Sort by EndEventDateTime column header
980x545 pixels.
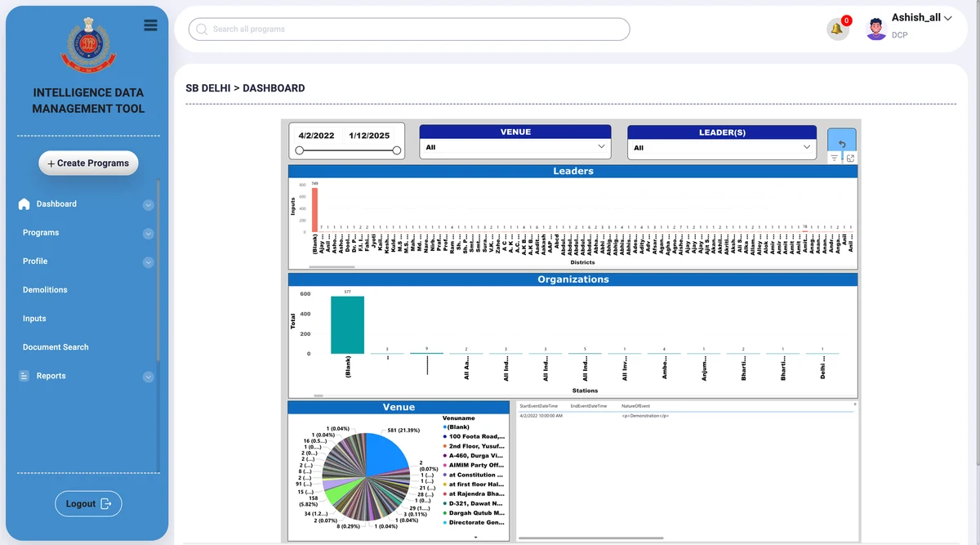click(x=589, y=405)
